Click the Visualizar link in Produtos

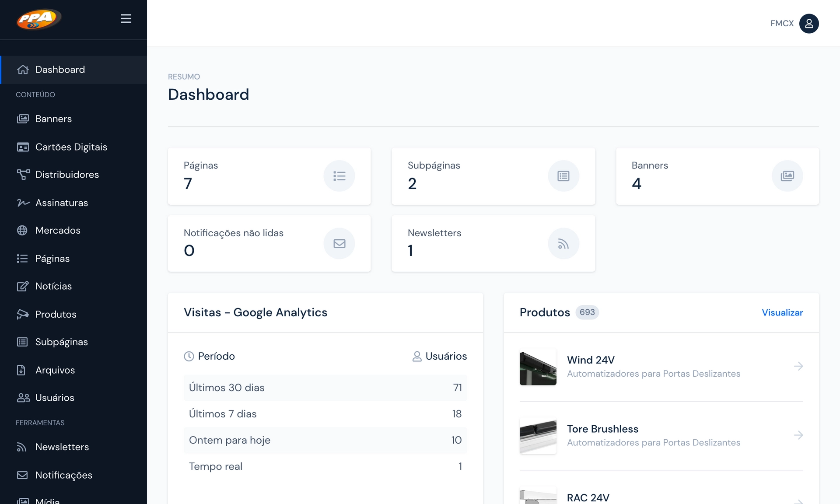[x=782, y=312]
